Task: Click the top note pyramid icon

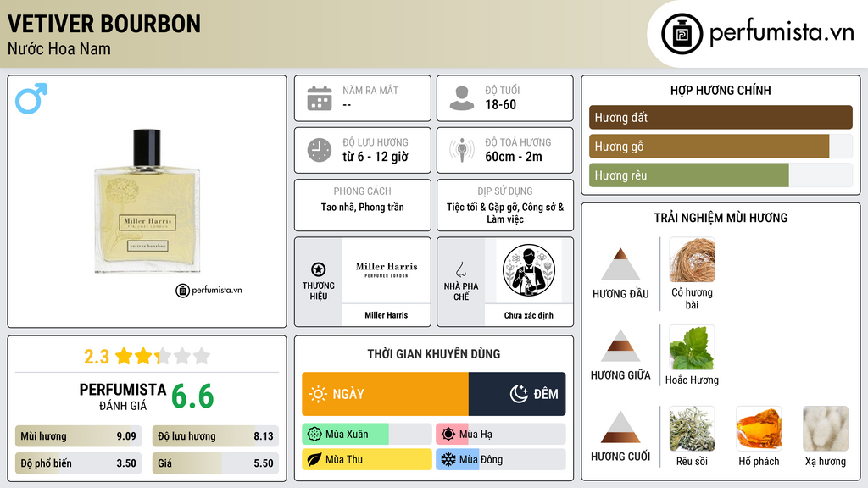Action: (620, 264)
